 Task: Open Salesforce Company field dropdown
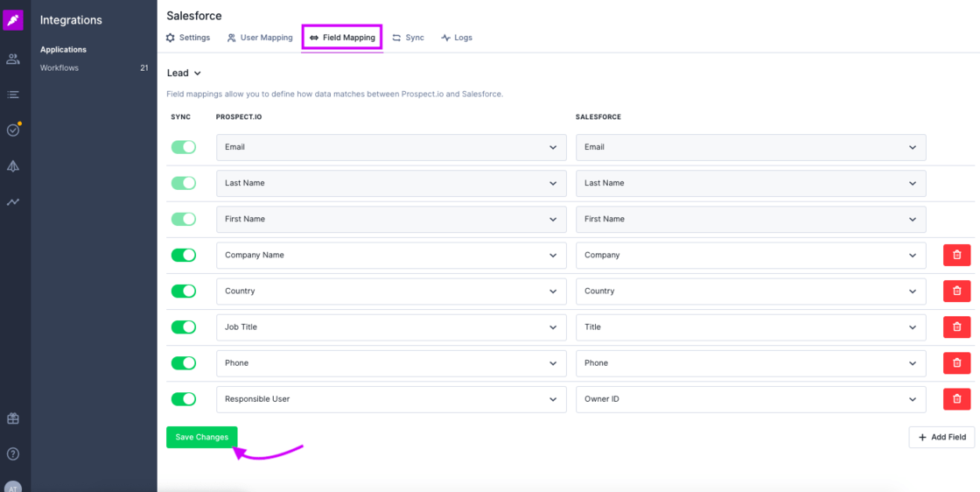751,255
